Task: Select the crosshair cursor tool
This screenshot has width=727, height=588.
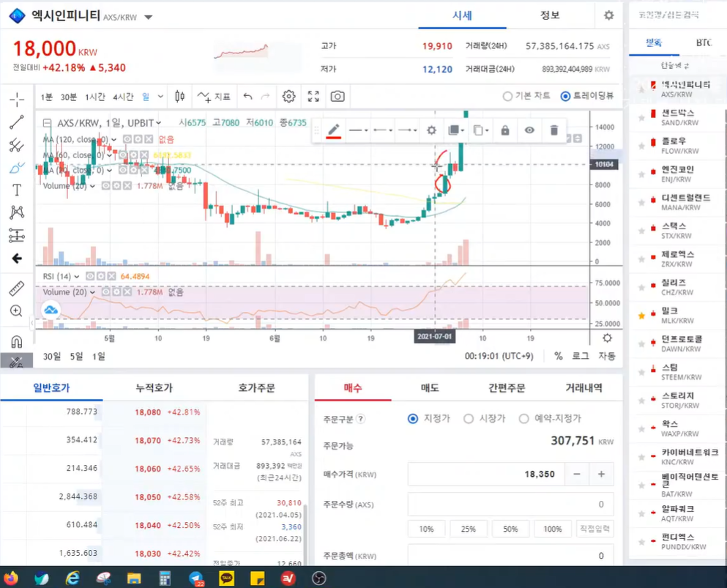Action: (17, 100)
